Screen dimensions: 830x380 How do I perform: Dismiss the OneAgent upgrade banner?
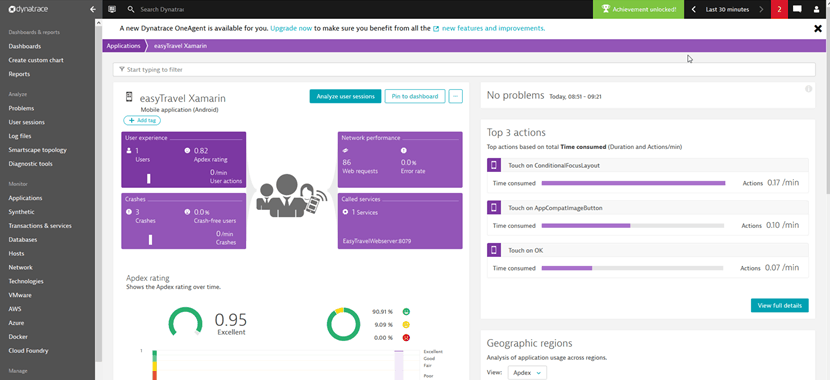coord(818,29)
